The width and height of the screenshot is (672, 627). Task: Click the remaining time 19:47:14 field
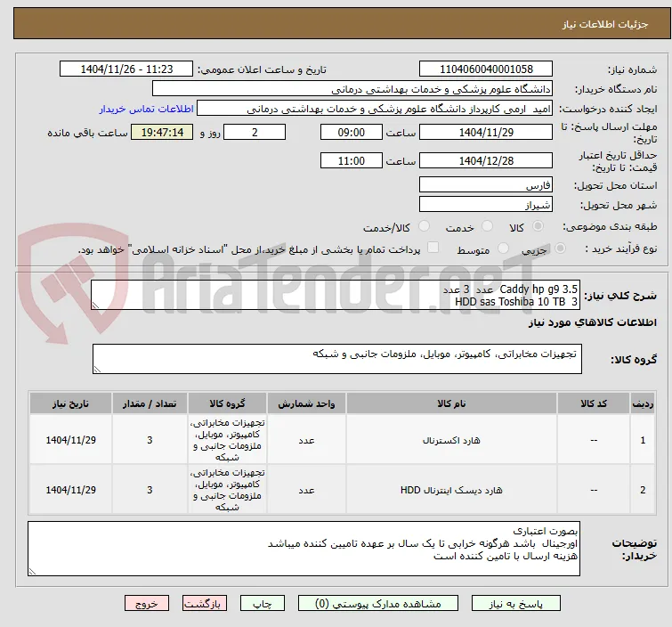162,132
